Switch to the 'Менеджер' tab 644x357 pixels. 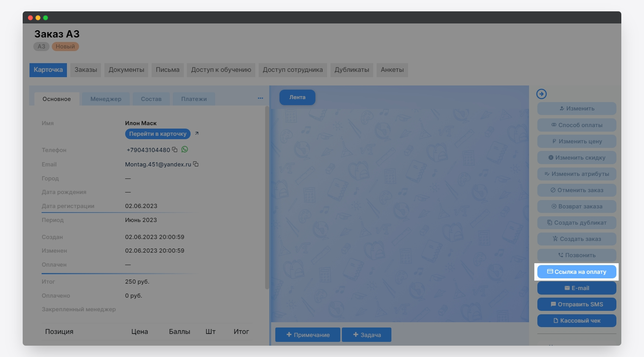click(106, 99)
